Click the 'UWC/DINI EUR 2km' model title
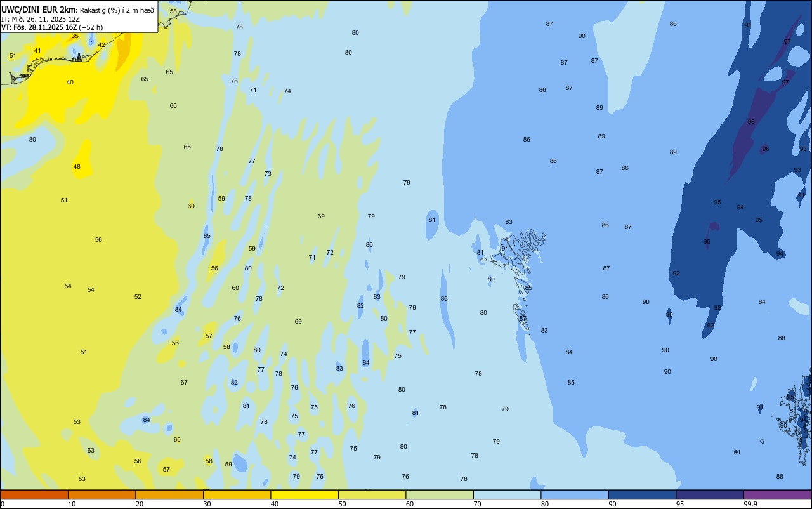The width and height of the screenshot is (812, 509). [x=39, y=10]
